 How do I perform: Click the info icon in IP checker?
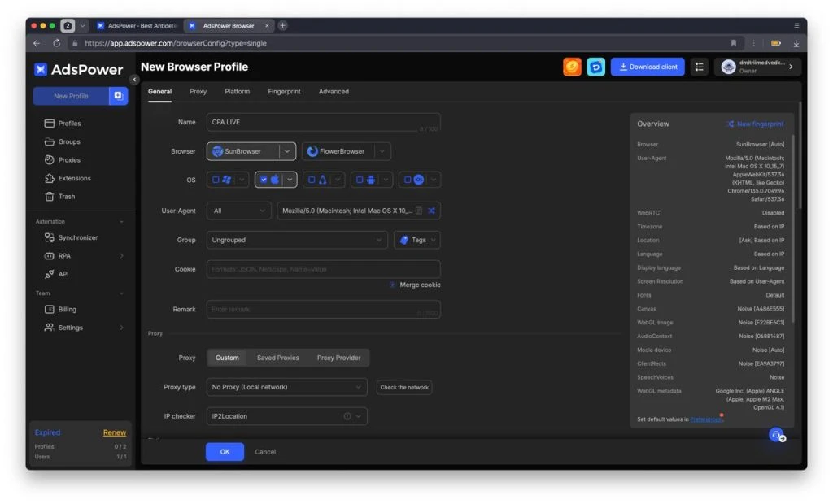[347, 416]
